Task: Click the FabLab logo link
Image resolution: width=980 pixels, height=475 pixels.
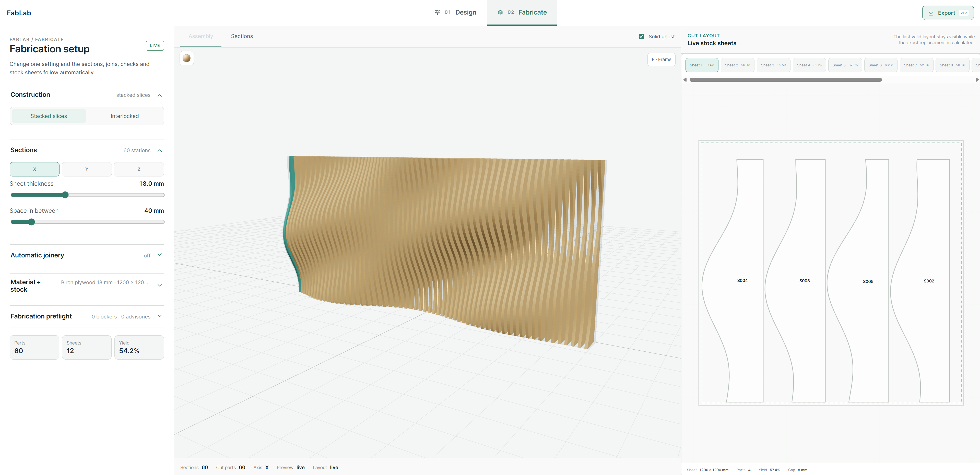Action: pos(19,13)
